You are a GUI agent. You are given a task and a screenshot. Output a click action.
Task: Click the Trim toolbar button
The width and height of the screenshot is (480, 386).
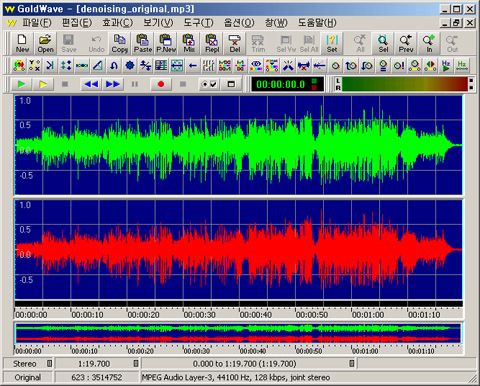[x=258, y=43]
